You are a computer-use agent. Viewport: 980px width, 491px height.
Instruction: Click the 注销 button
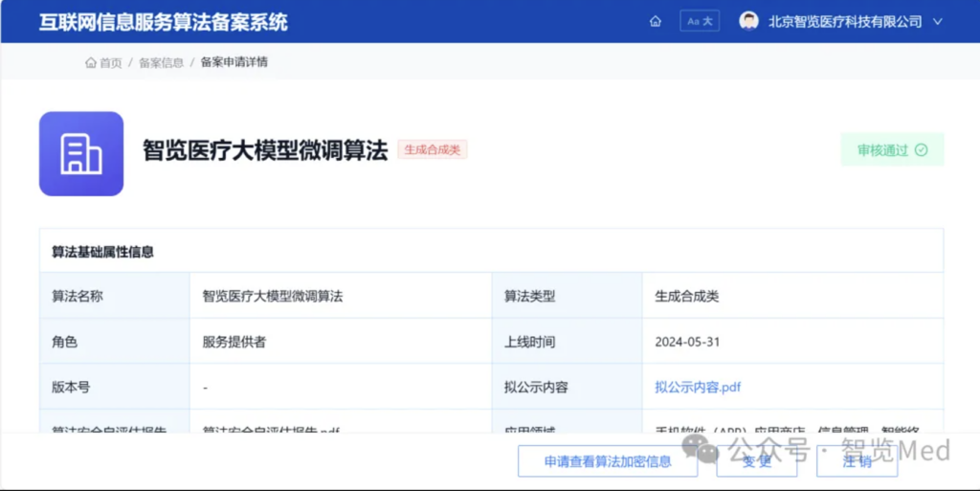coord(857,461)
